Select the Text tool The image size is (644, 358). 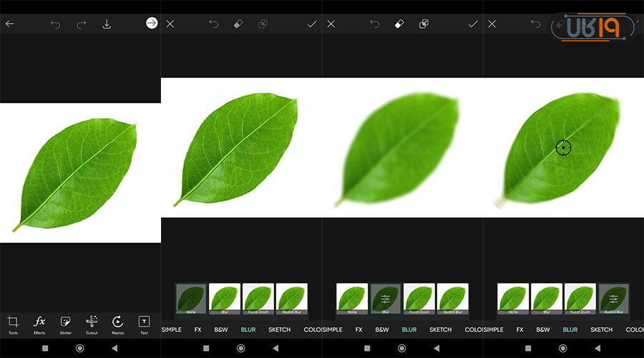coord(144,324)
